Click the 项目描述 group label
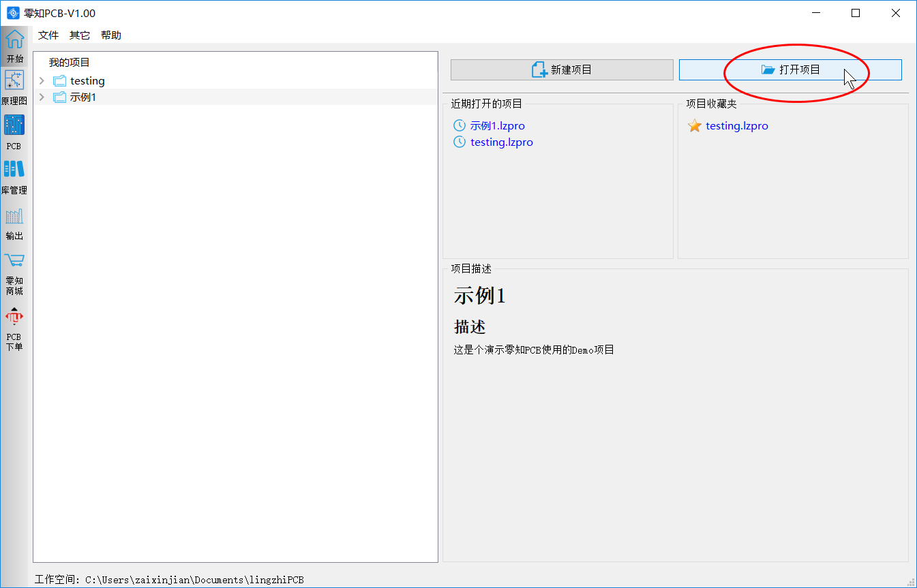Viewport: 917px width, 588px height. tap(471, 269)
